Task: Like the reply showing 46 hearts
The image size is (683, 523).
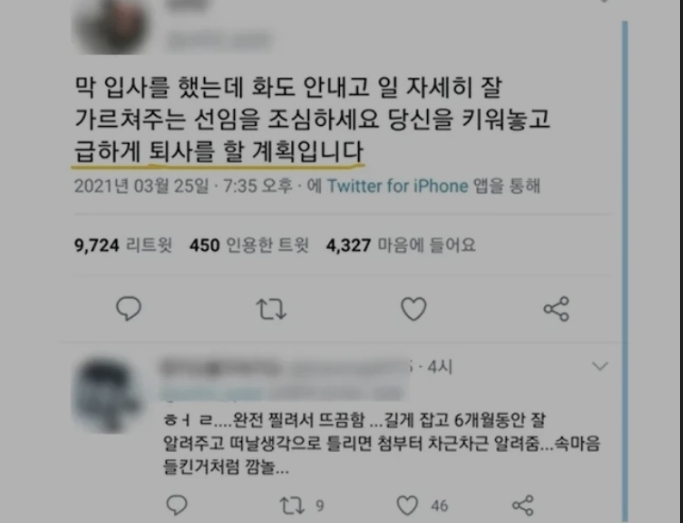Action: coord(407,506)
